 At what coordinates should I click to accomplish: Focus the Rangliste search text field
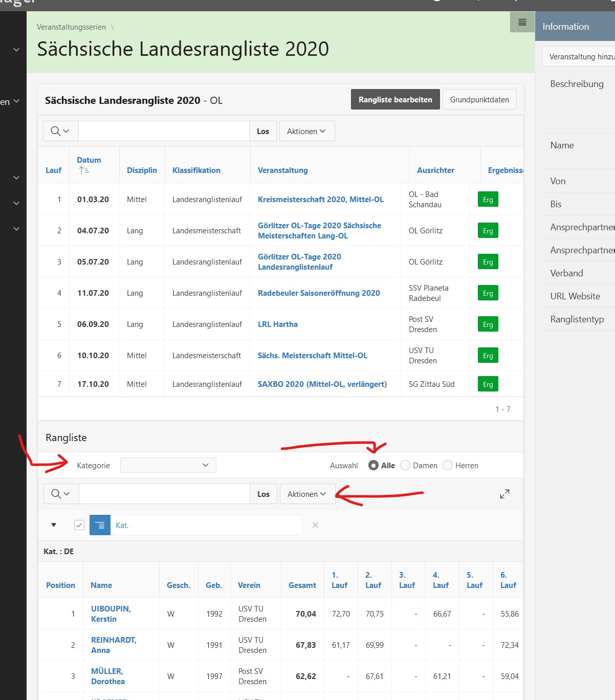[164, 494]
